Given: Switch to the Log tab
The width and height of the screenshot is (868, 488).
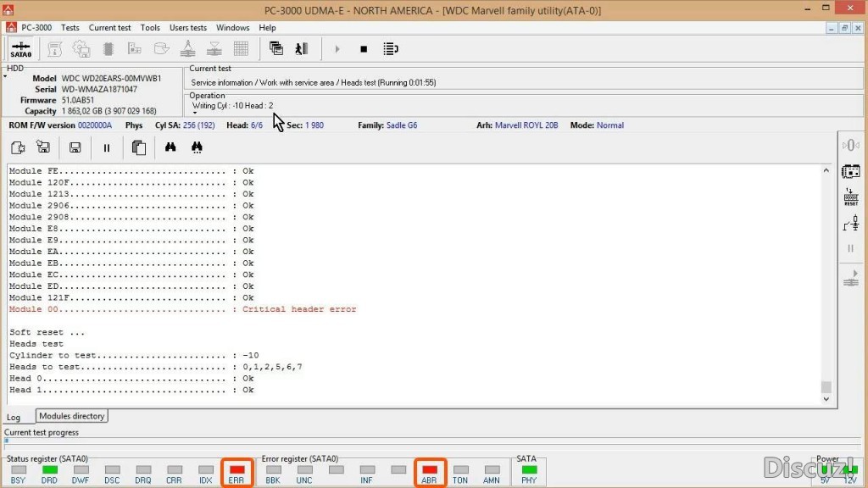Looking at the screenshot, I should tap(14, 417).
